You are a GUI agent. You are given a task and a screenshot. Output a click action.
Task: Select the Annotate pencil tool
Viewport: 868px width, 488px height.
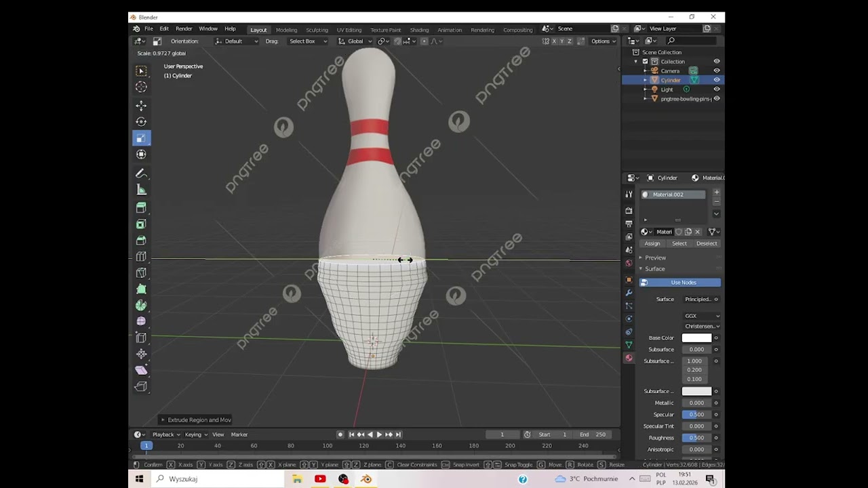(x=141, y=174)
